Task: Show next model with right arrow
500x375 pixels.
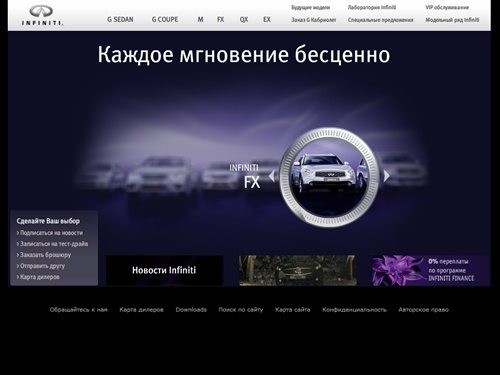Action: pos(386,176)
